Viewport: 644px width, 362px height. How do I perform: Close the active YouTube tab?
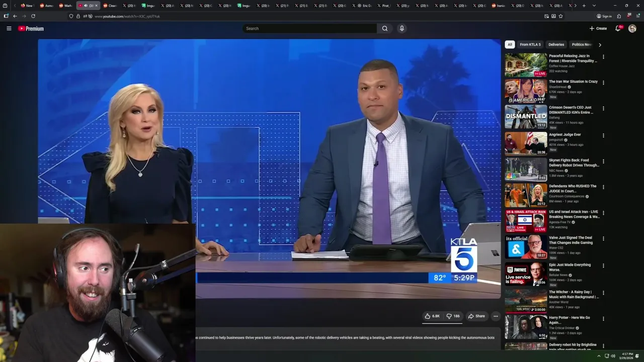point(96,6)
